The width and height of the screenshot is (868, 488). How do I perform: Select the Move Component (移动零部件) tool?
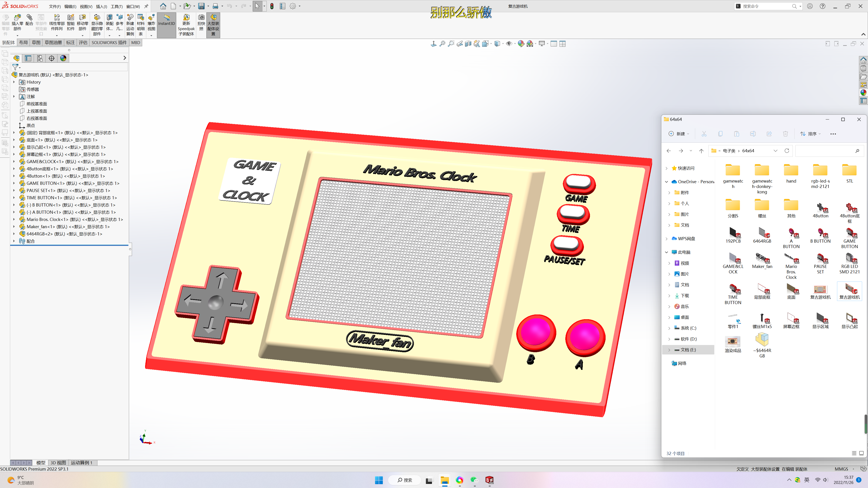click(82, 23)
